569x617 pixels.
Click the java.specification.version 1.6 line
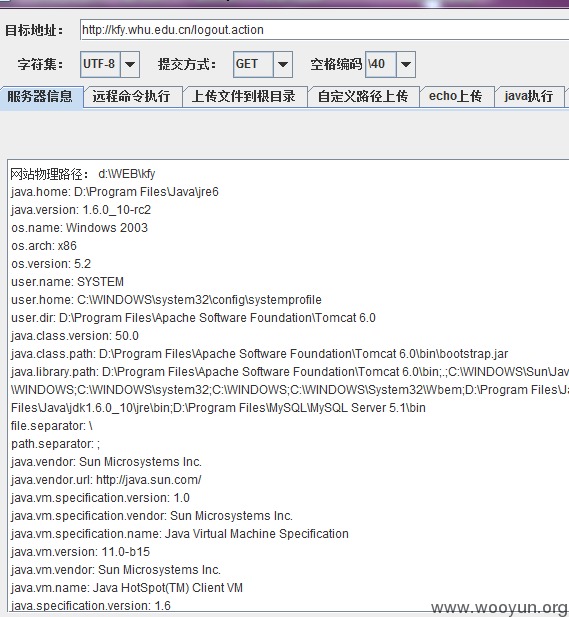[91, 606]
